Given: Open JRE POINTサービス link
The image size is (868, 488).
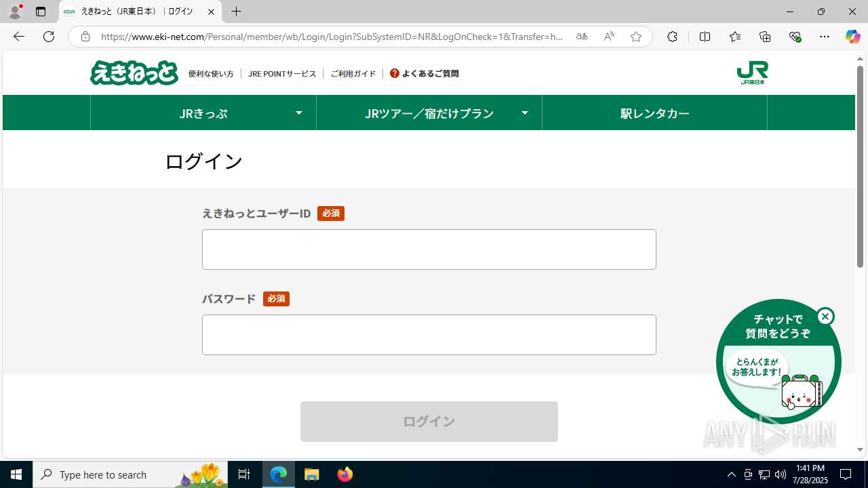Looking at the screenshot, I should click(x=282, y=73).
